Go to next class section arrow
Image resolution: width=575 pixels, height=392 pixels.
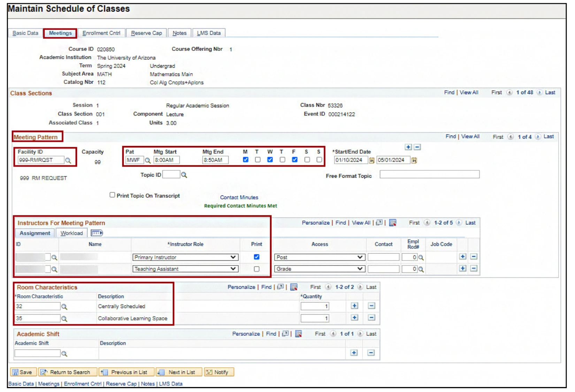[x=539, y=92]
